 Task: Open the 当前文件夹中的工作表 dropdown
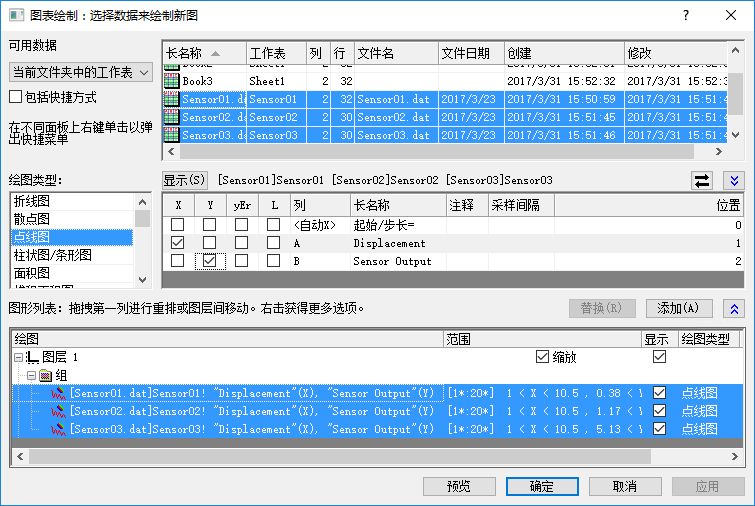pyautogui.click(x=80, y=72)
